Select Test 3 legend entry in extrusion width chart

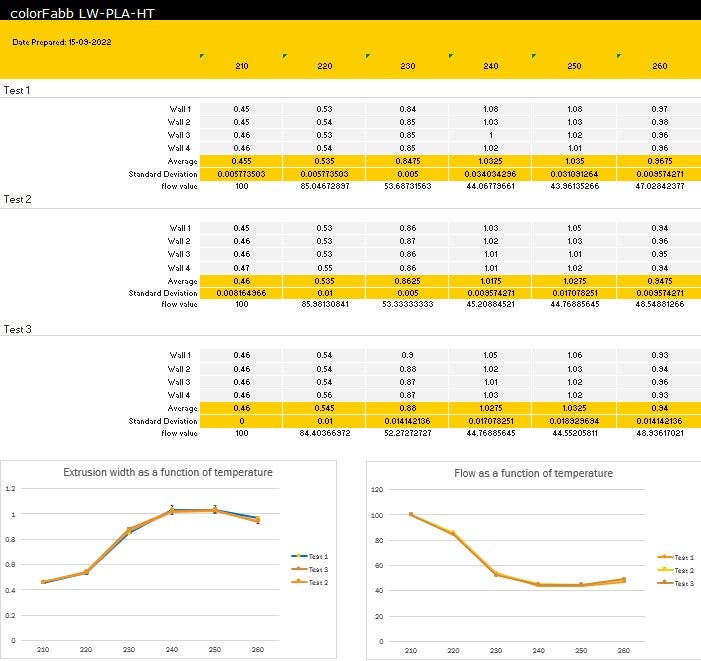pyautogui.click(x=309, y=569)
